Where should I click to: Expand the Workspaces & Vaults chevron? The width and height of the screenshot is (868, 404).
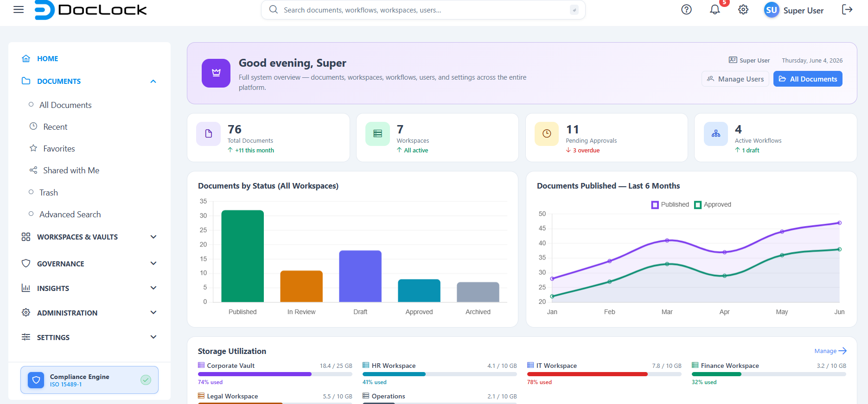153,237
